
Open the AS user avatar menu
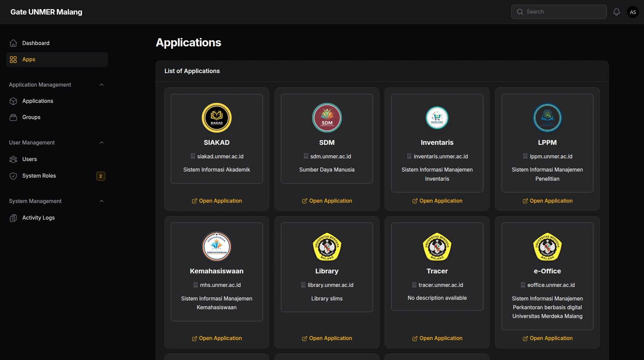[633, 12]
